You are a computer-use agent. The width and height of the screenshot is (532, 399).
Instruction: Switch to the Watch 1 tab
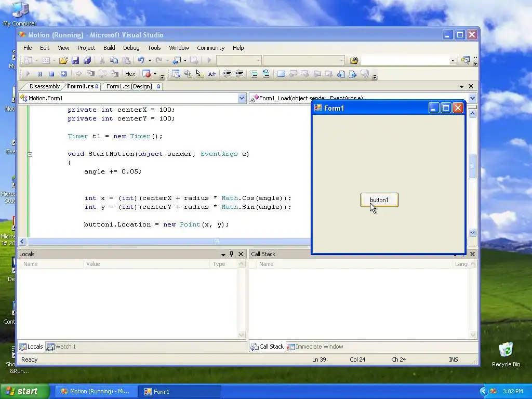coord(61,347)
